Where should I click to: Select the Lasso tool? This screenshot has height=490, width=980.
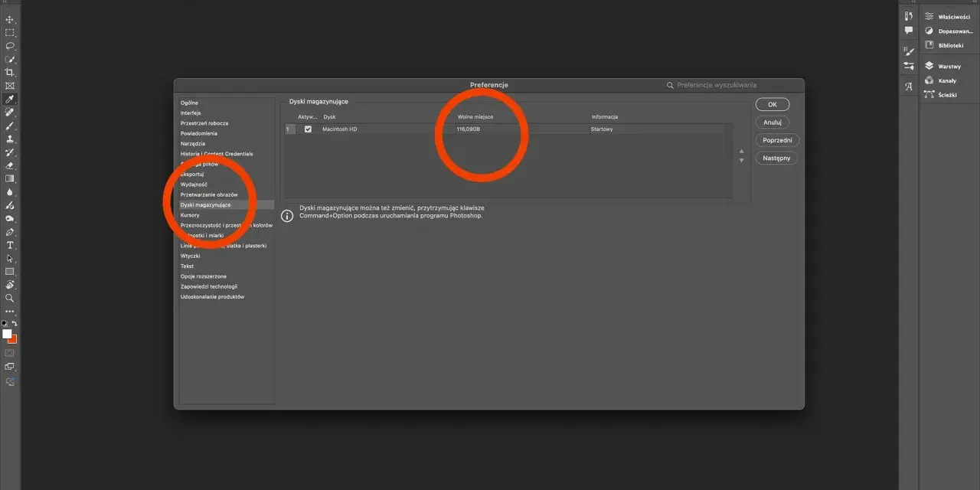(x=10, y=46)
